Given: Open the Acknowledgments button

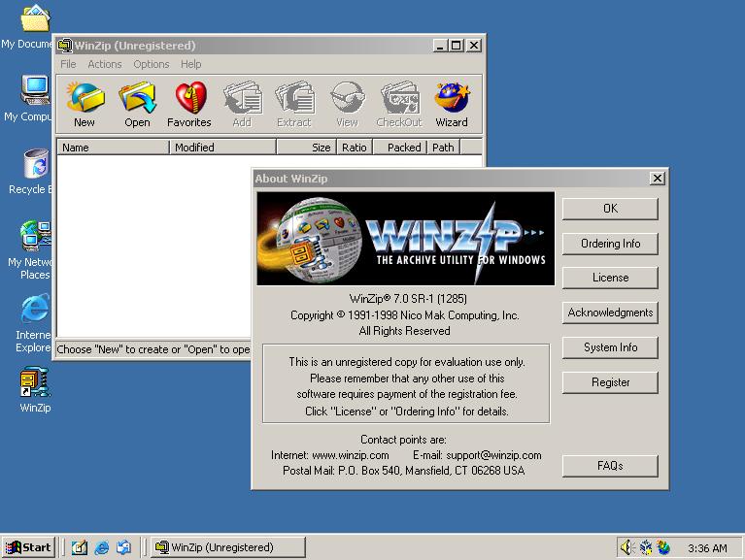Looking at the screenshot, I should pyautogui.click(x=610, y=313).
